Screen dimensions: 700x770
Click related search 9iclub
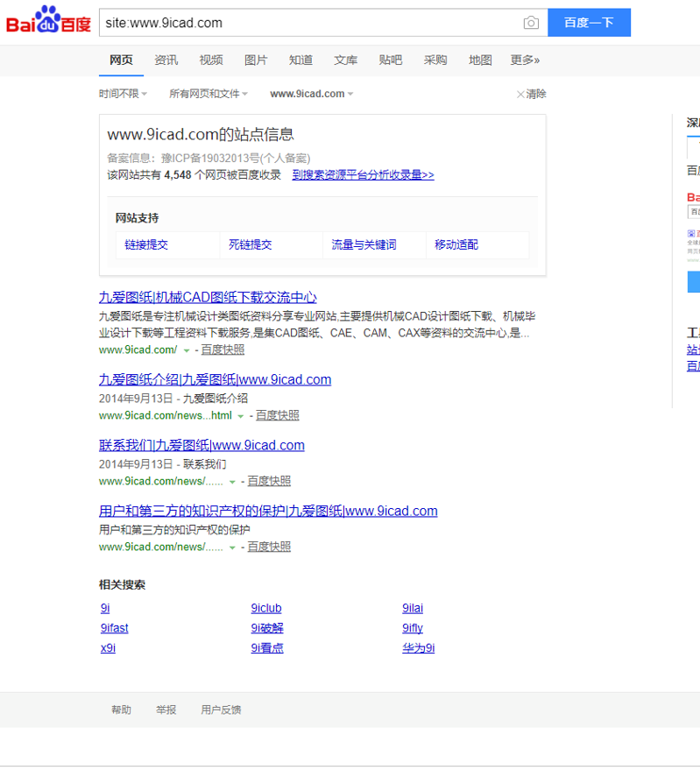tap(266, 609)
